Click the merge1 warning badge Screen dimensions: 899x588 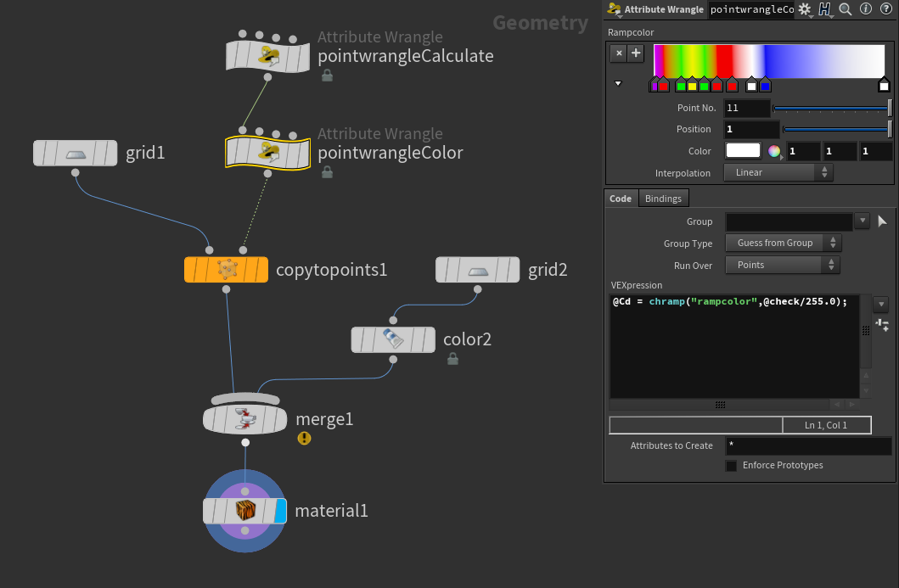coord(304,439)
